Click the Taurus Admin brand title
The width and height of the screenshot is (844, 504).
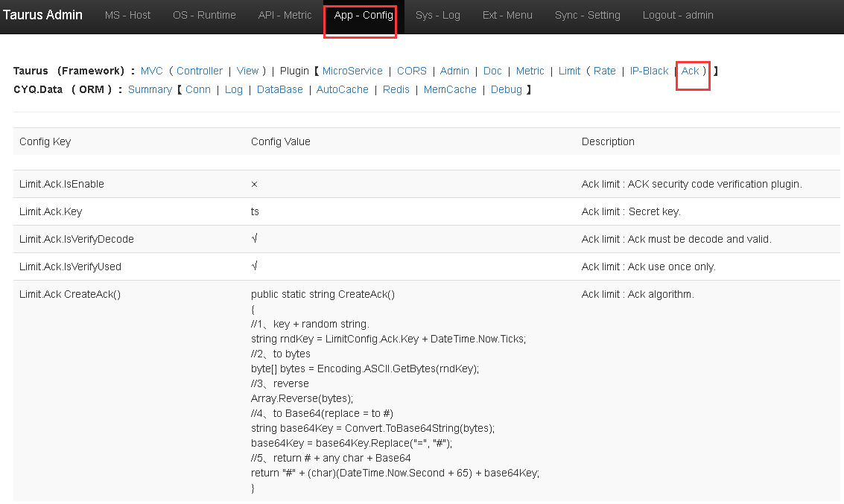point(42,15)
